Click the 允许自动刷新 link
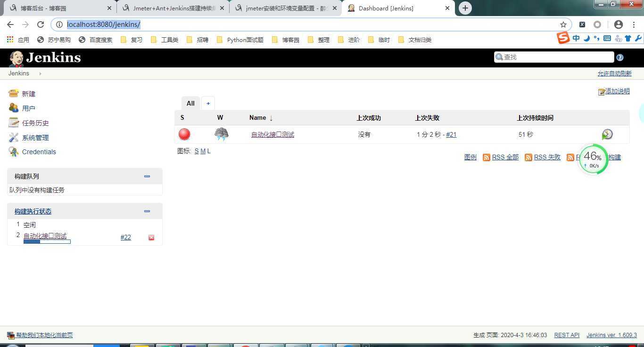The width and height of the screenshot is (644, 347). tap(614, 74)
